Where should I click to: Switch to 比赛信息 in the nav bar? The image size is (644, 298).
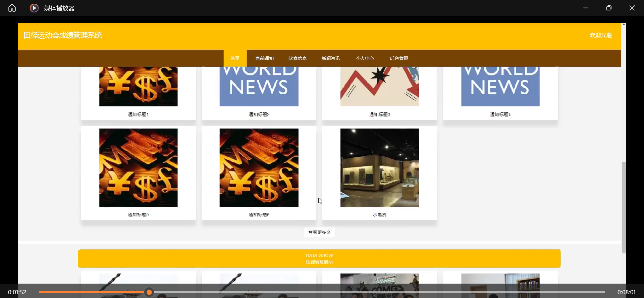(x=298, y=58)
